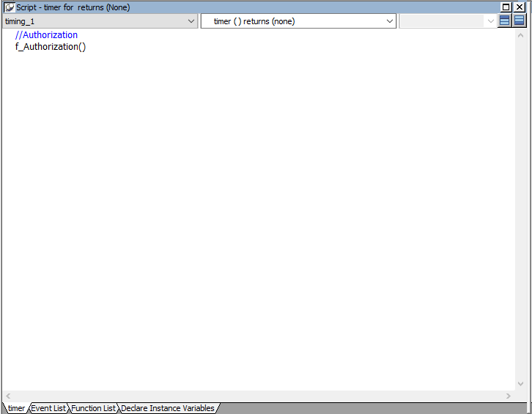The height and width of the screenshot is (414, 532).
Task: Click the //Authorization comment line
Action: pos(46,35)
